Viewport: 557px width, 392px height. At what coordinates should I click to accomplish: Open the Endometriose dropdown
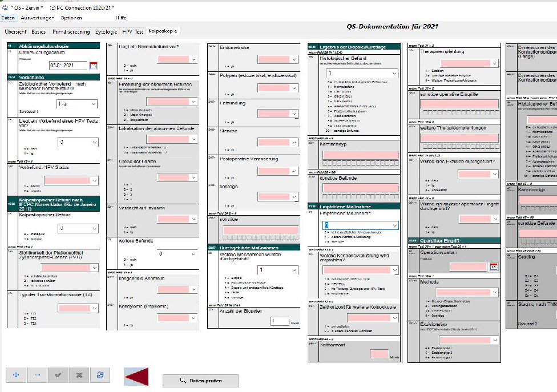point(277,59)
